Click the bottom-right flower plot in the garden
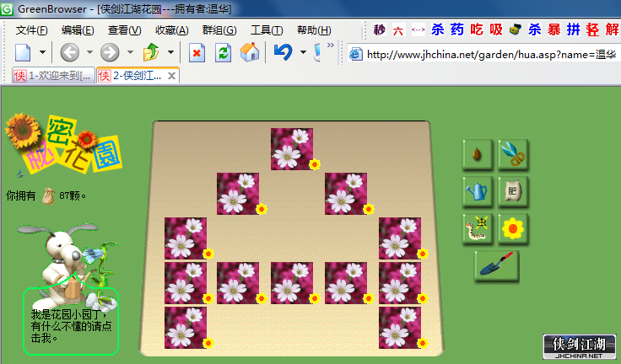The image size is (621, 364). (x=400, y=328)
